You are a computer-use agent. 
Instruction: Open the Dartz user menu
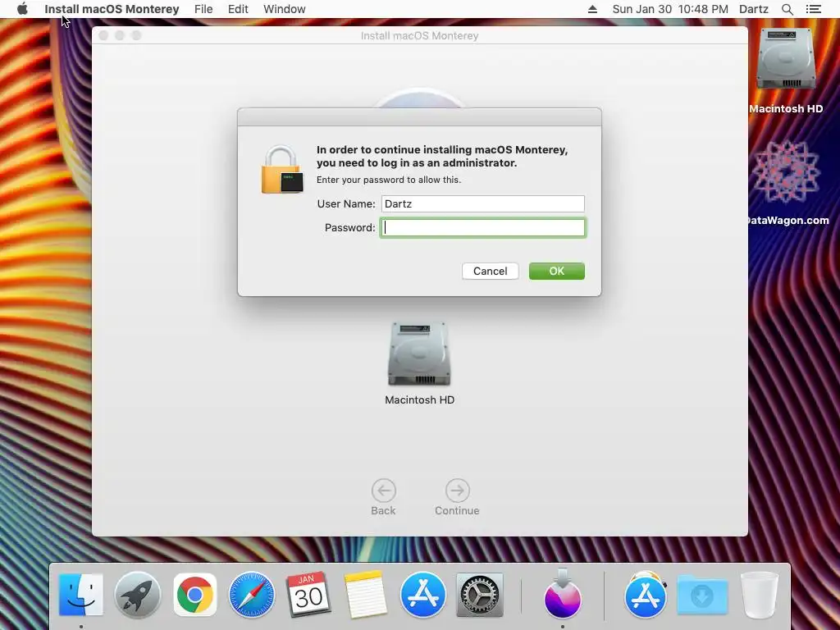point(754,9)
